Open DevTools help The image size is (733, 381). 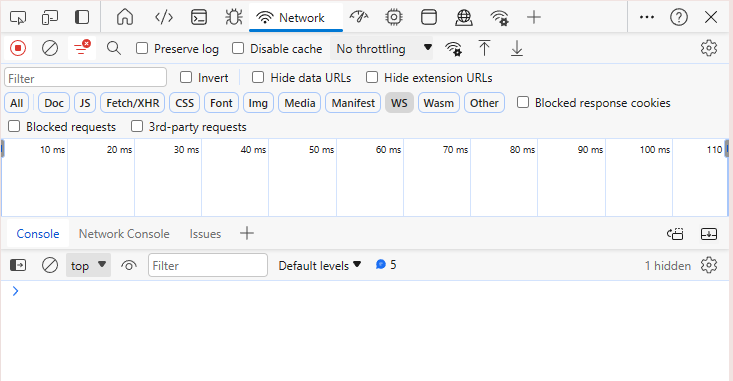(x=678, y=18)
